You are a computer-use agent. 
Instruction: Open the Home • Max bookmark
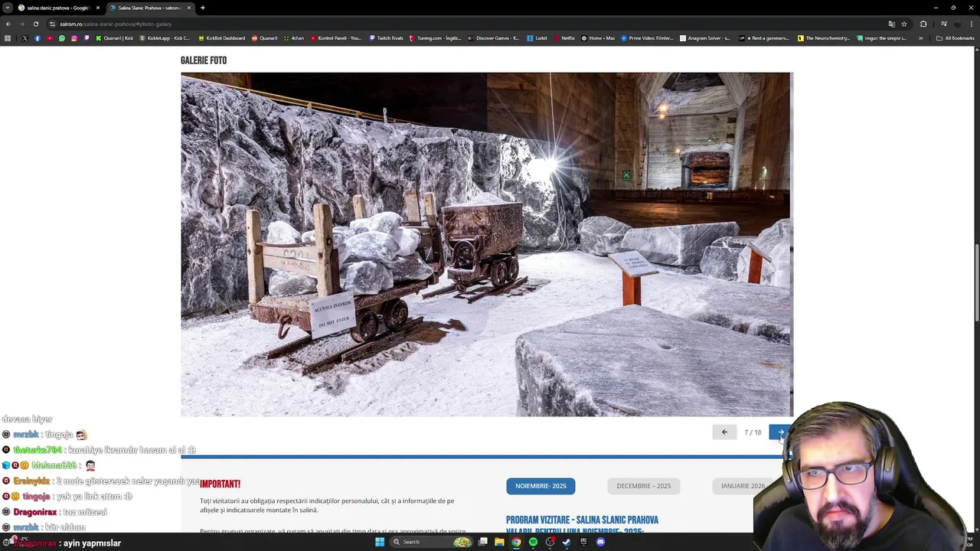[x=599, y=37]
